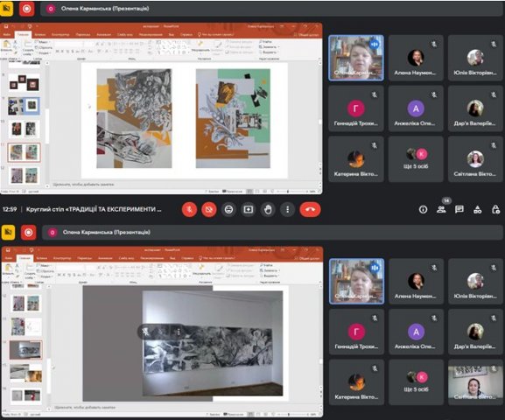Open the in-call chat panel icon
The image size is (505, 420).
459,210
